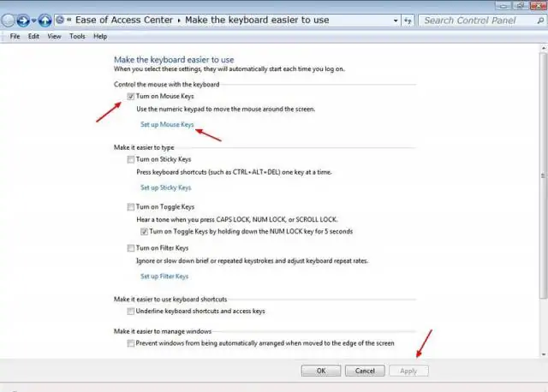Open recent pages dropdown arrow

pos(33,21)
